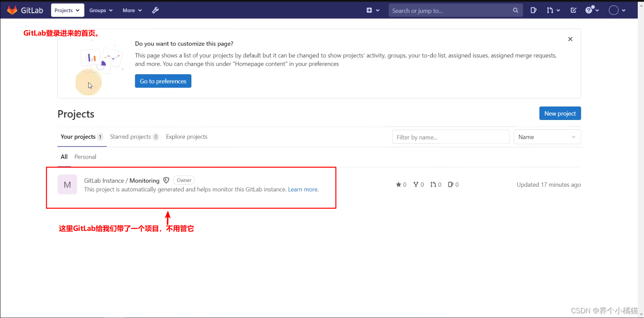Click the M project avatar
The image size is (644, 318).
68,184
